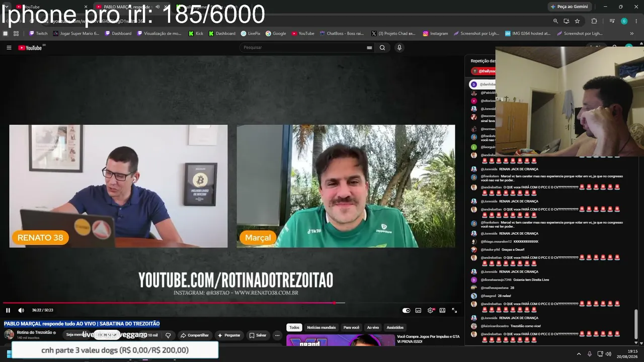The height and width of the screenshot is (362, 644).
Task: Show more bookmarks with the overflow chevron
Action: (632, 34)
